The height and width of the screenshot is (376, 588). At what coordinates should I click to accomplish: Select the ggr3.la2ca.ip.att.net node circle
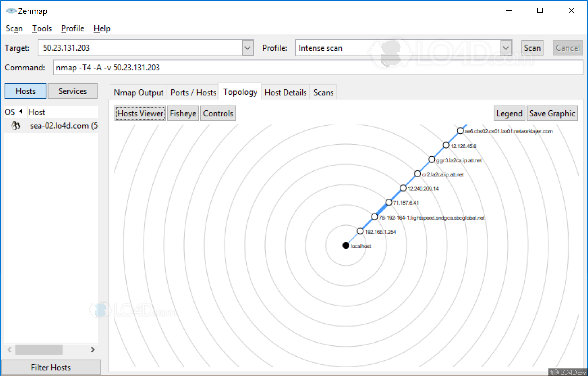tap(431, 160)
